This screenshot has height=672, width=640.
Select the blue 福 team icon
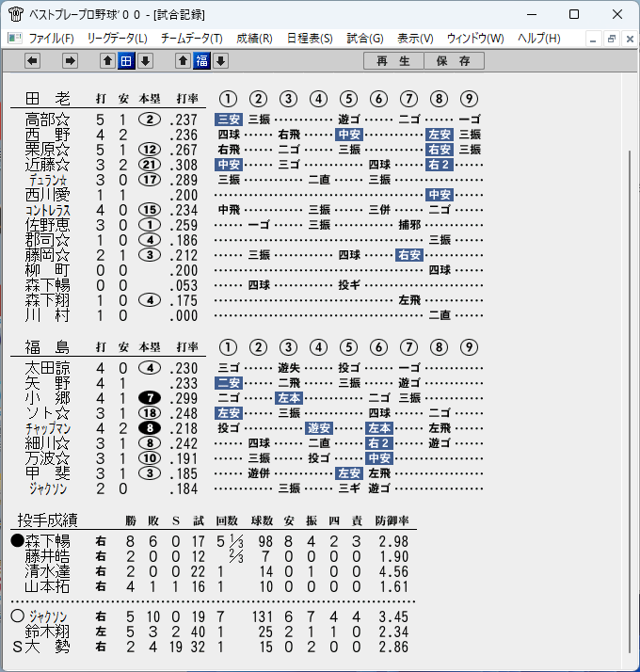202,61
